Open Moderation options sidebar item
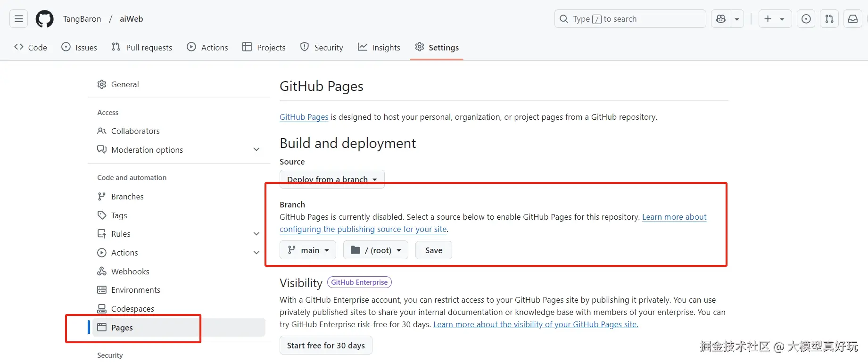Screen dimensions: 868x363 coord(147,149)
